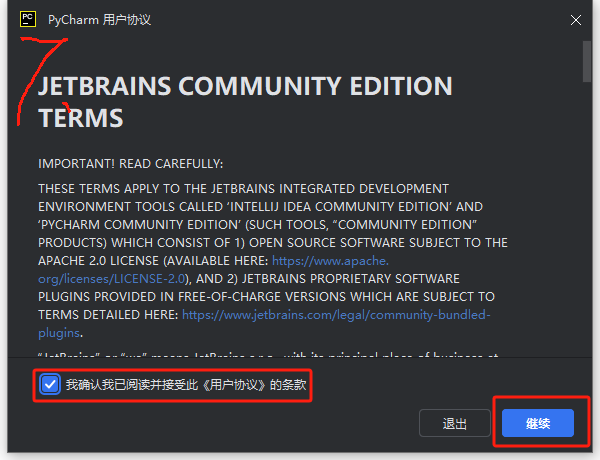Click the checkbox label 我确认我已阅读并接受此《用户协议》的条款

[x=186, y=385]
